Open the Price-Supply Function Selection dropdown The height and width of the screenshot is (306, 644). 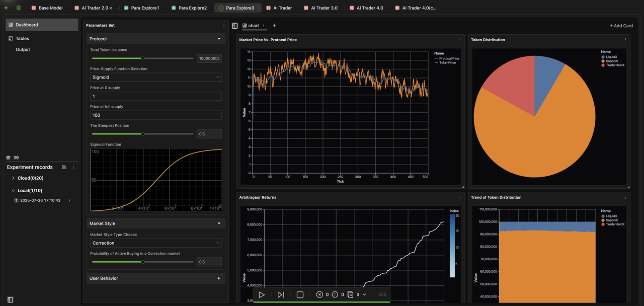(x=156, y=78)
